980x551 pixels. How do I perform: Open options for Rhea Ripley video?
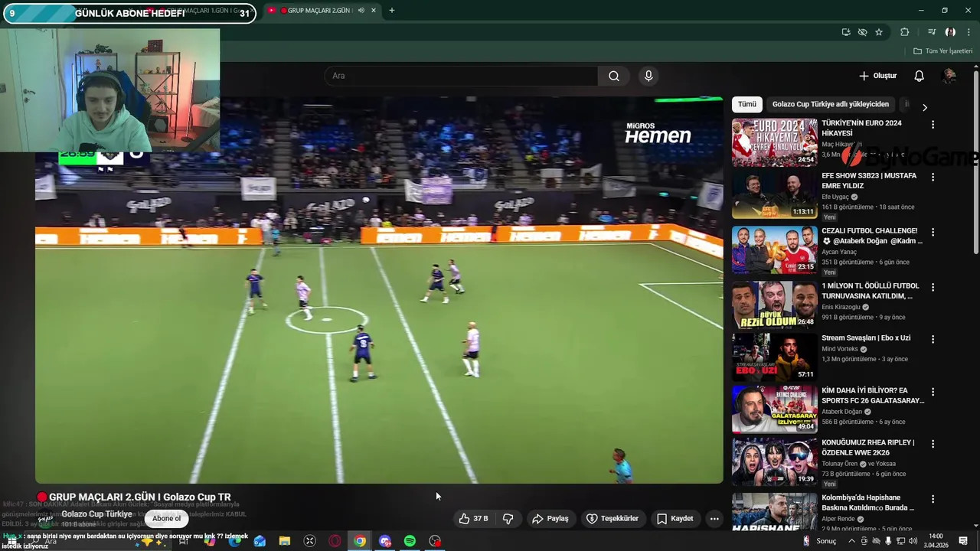933,444
